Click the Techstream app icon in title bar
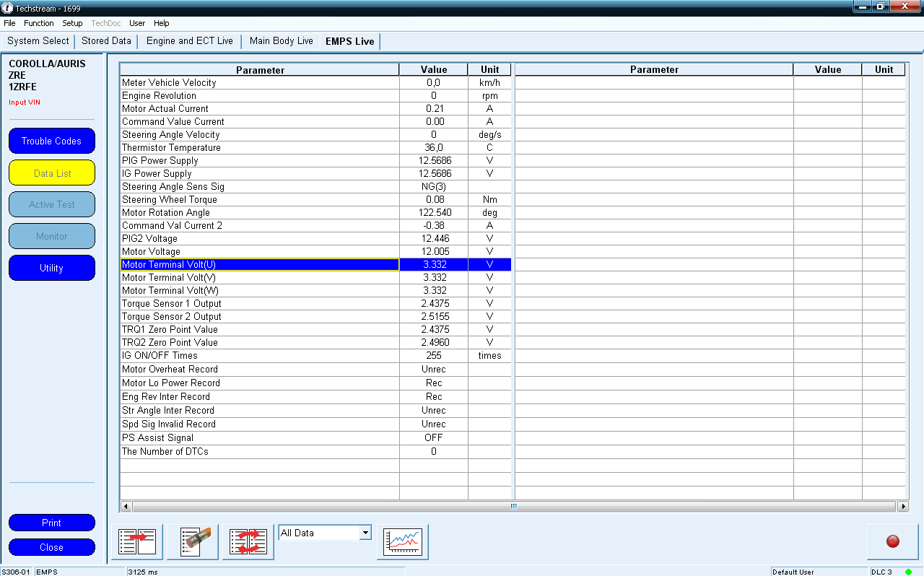Screen dimensions: 924x576 (8, 8)
